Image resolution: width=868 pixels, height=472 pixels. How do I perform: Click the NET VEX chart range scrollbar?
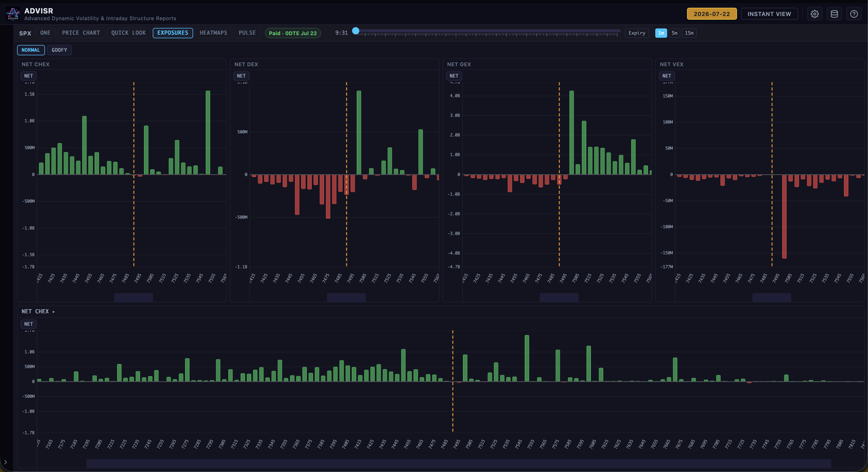tap(772, 297)
